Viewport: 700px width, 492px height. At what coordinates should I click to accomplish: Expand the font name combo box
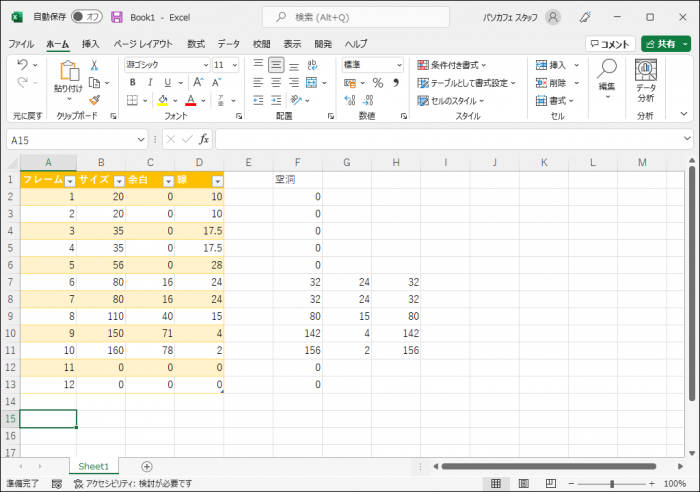[x=206, y=65]
